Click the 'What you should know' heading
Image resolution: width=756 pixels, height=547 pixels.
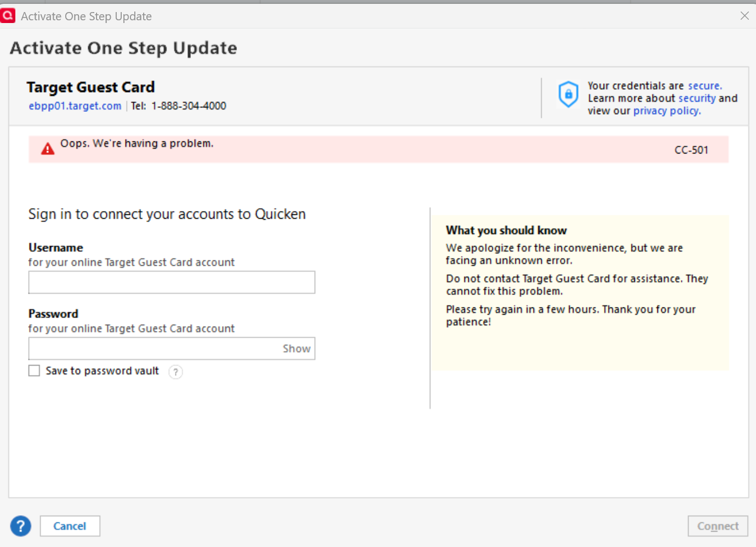click(506, 230)
